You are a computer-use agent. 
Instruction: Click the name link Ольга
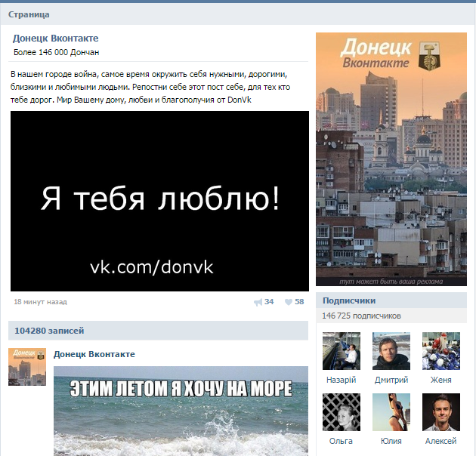(341, 441)
